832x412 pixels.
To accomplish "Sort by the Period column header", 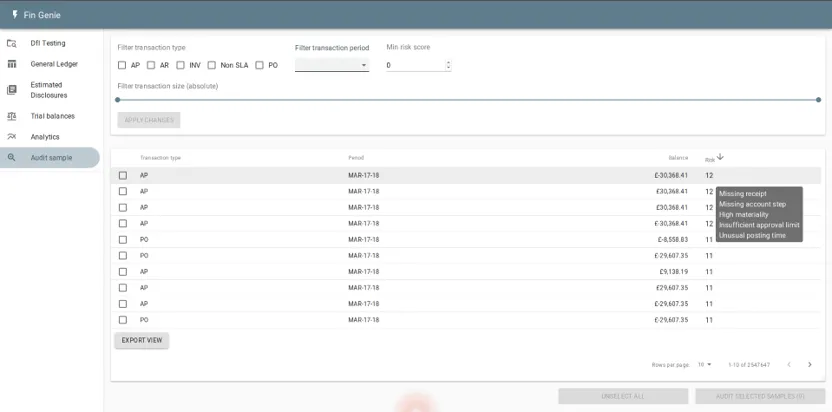I will pos(356,158).
